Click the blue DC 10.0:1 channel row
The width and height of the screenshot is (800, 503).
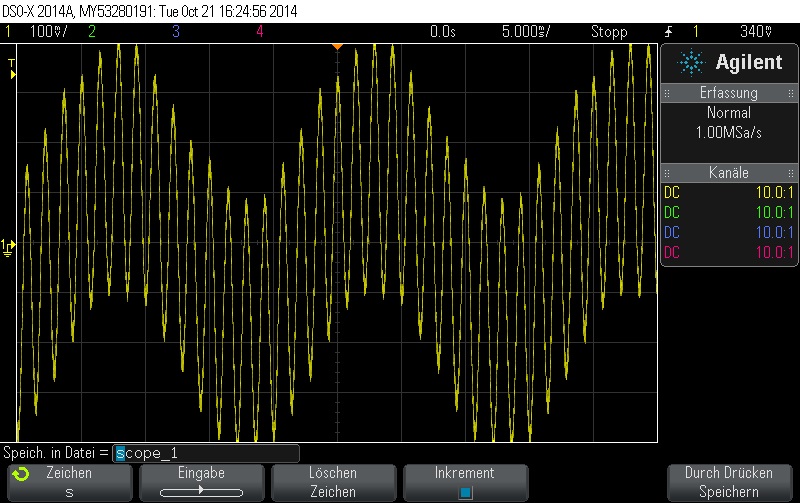729,232
